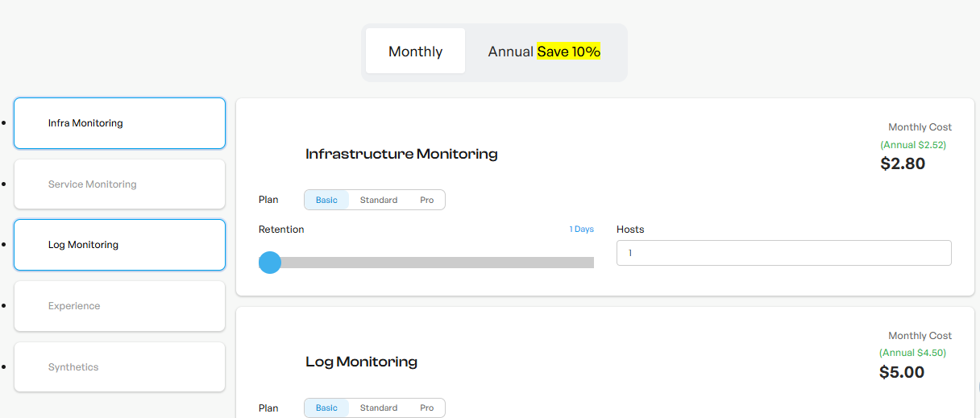Click the $2.80 monthly cost amount

903,163
